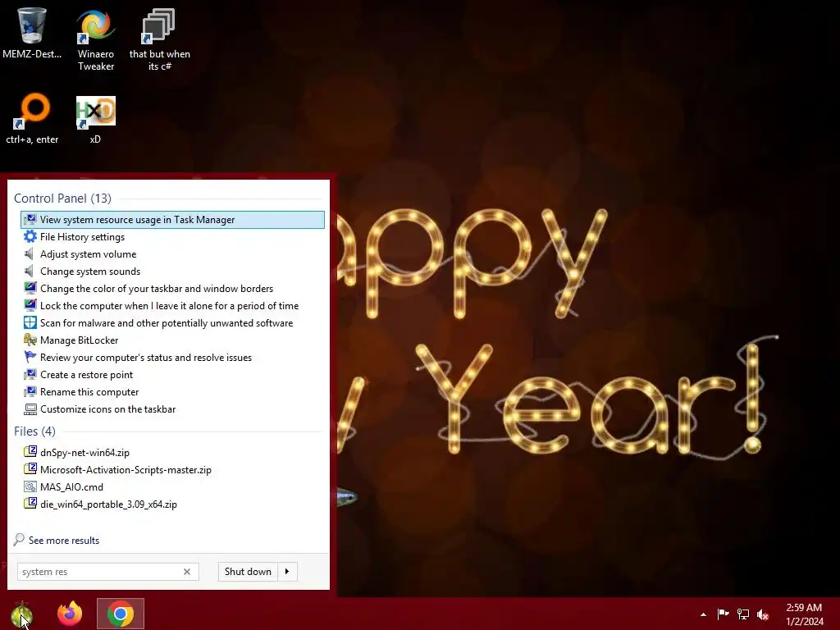
Task: Click the shield icon beside Scan for malware
Action: click(30, 322)
